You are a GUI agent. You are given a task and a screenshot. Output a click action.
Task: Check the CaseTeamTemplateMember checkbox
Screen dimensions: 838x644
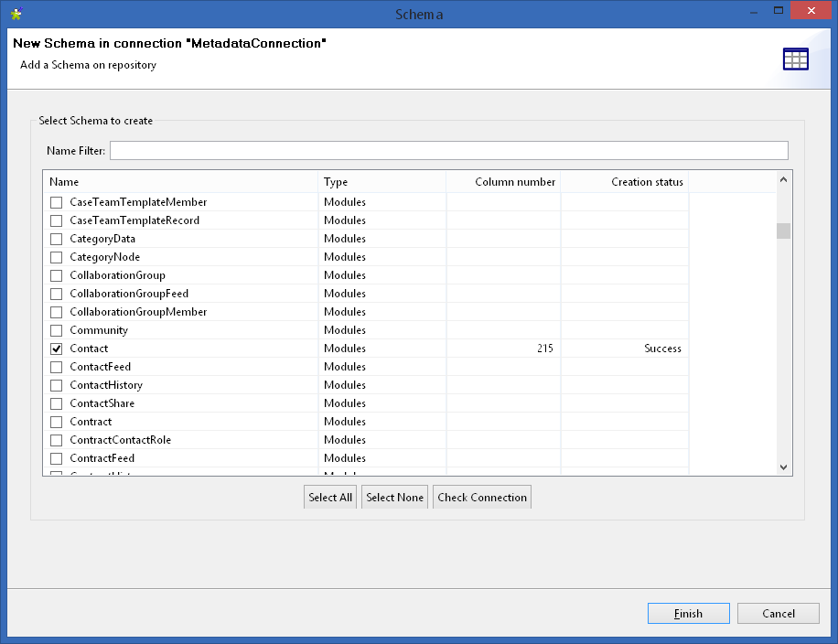57,202
